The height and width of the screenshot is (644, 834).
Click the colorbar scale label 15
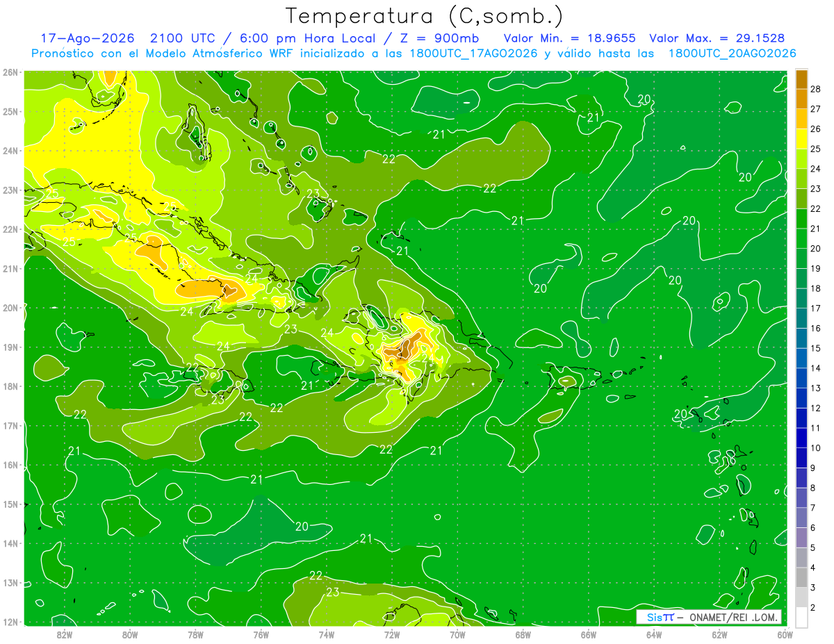817,348
